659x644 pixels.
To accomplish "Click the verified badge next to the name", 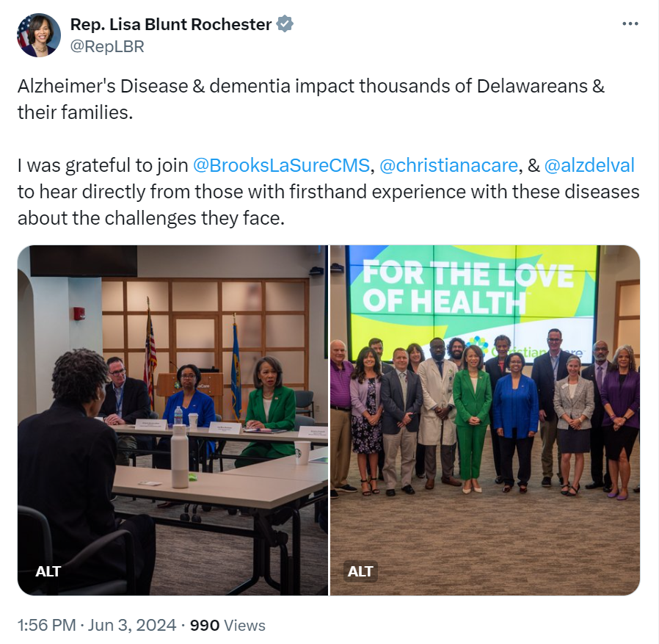I will (285, 24).
